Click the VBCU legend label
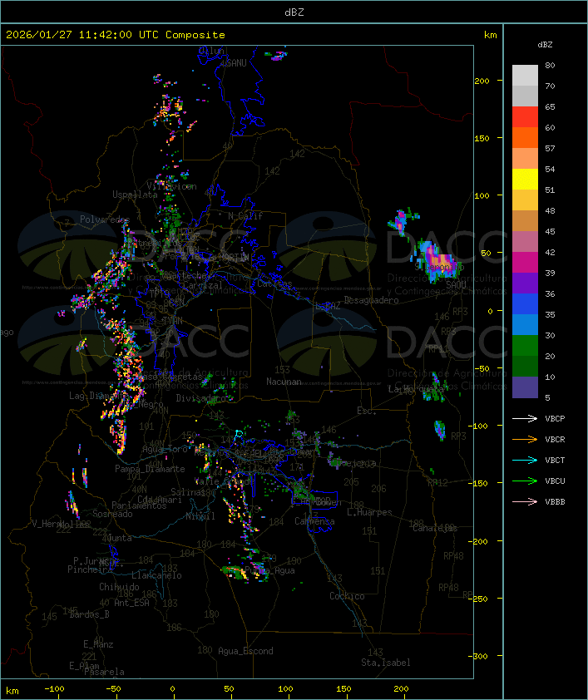588x700 pixels. point(555,481)
